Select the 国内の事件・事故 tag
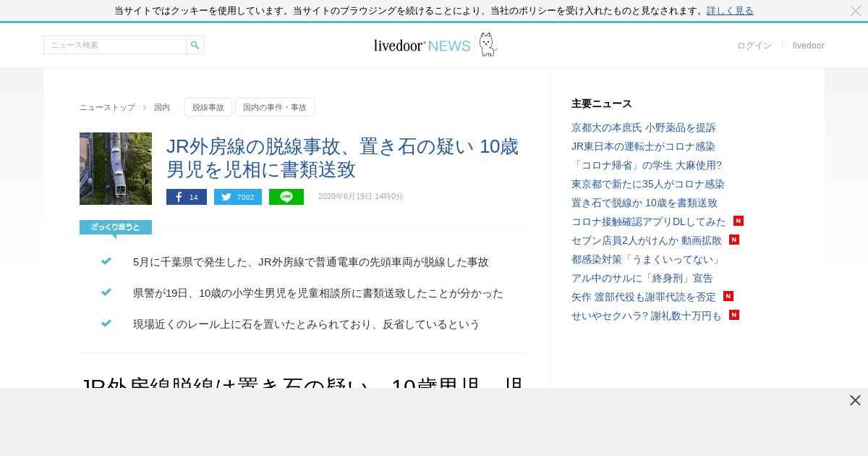 (275, 107)
